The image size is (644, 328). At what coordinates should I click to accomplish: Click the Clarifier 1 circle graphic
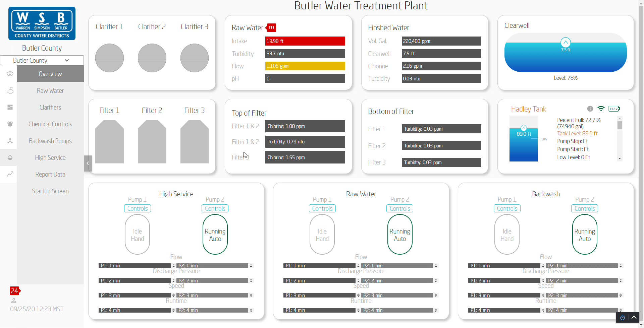pos(109,58)
